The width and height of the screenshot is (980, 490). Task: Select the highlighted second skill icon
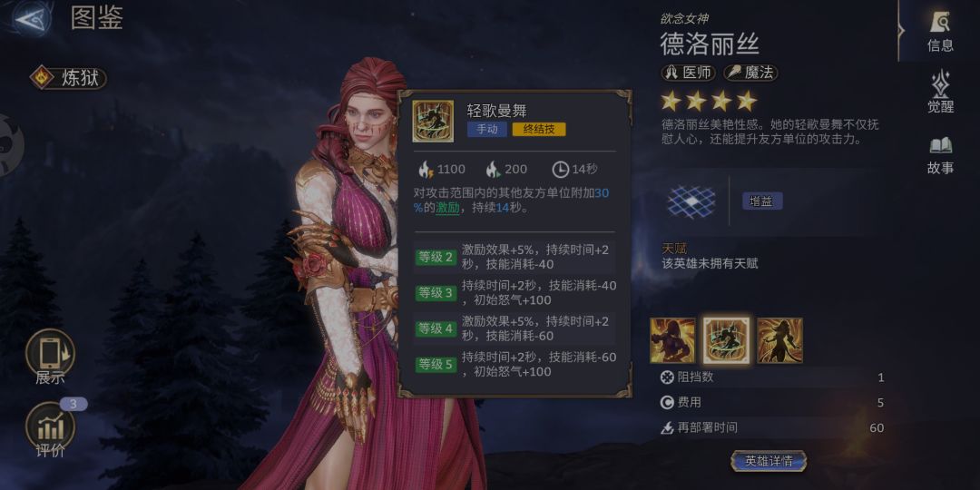pos(726,340)
